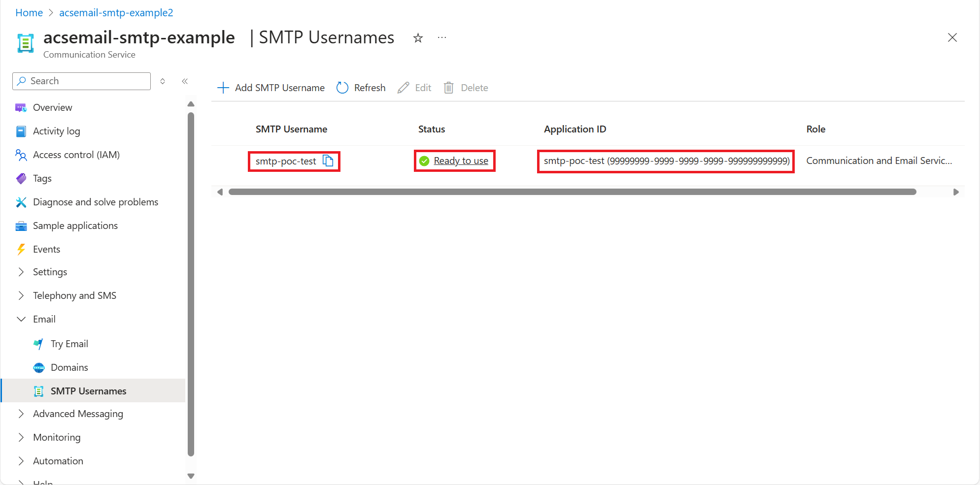Viewport: 980px width, 485px height.
Task: Pin the search box with the toggle
Action: [163, 81]
